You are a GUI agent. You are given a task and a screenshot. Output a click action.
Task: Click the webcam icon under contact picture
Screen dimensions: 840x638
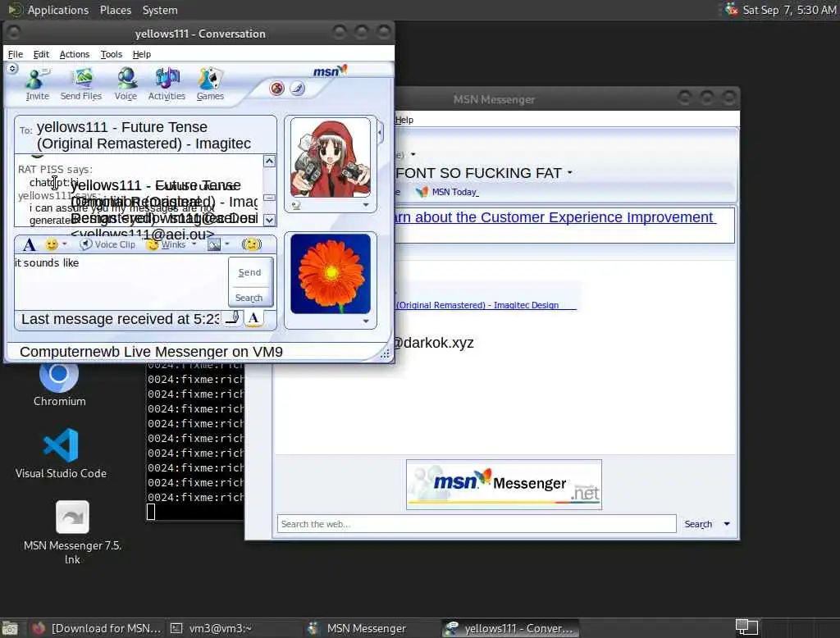296,205
